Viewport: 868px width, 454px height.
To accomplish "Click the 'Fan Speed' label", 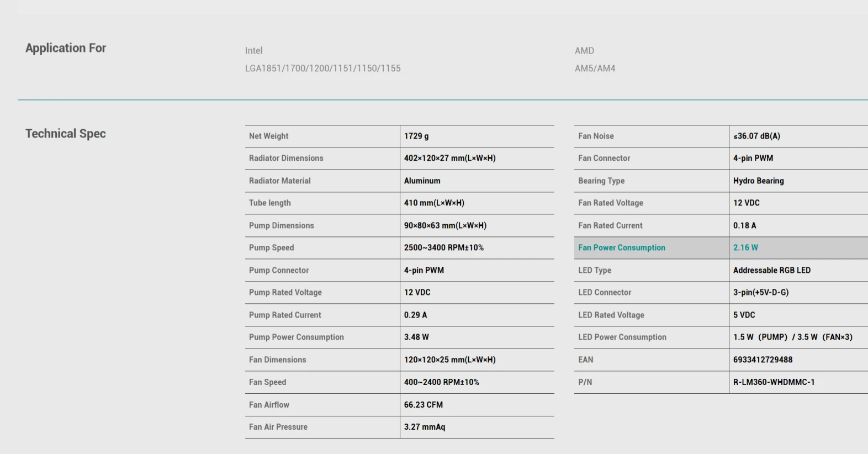I will [x=268, y=382].
